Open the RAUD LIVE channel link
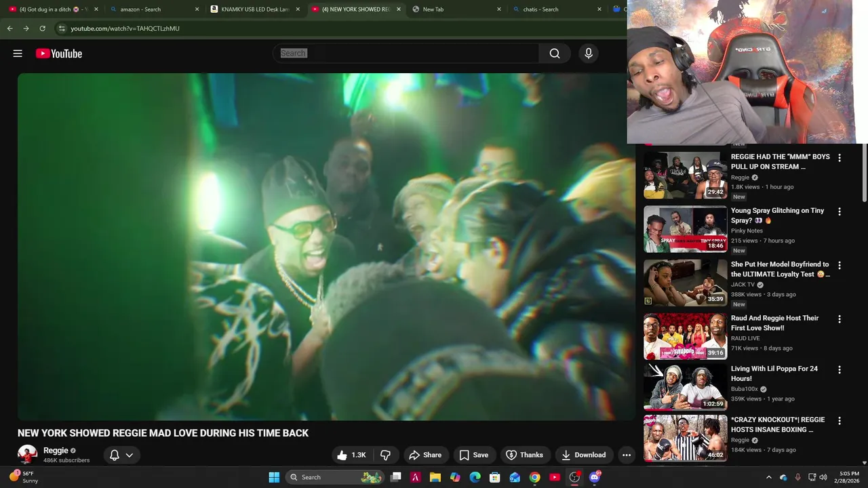This screenshot has width=868, height=488. click(745, 338)
